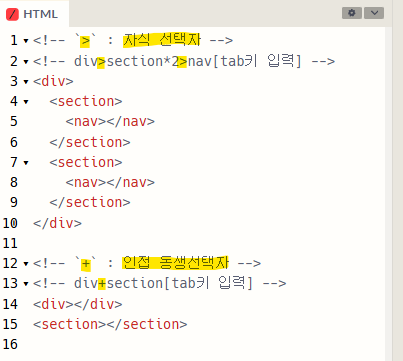Click closing div tag on line 10
The image size is (403, 361).
coord(57,223)
